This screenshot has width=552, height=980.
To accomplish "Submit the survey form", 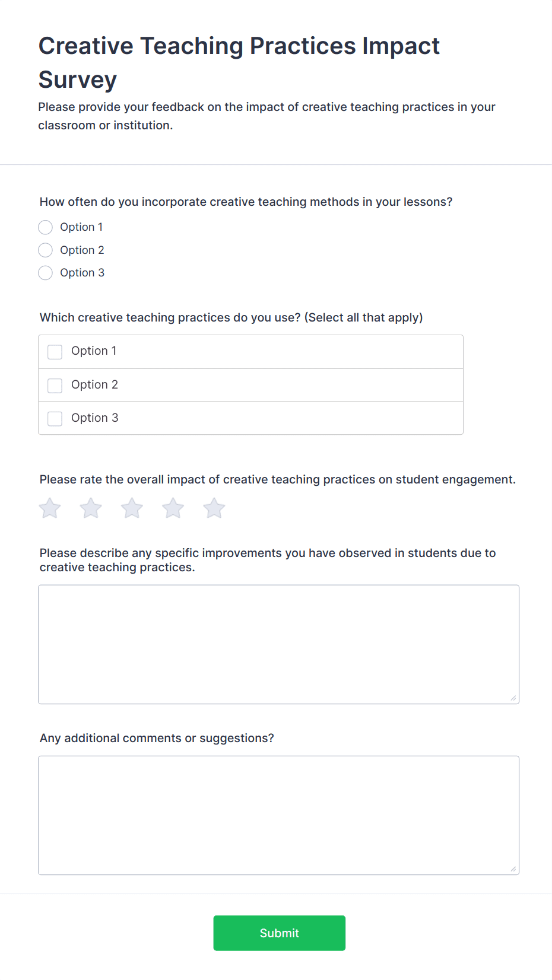I will click(279, 933).
